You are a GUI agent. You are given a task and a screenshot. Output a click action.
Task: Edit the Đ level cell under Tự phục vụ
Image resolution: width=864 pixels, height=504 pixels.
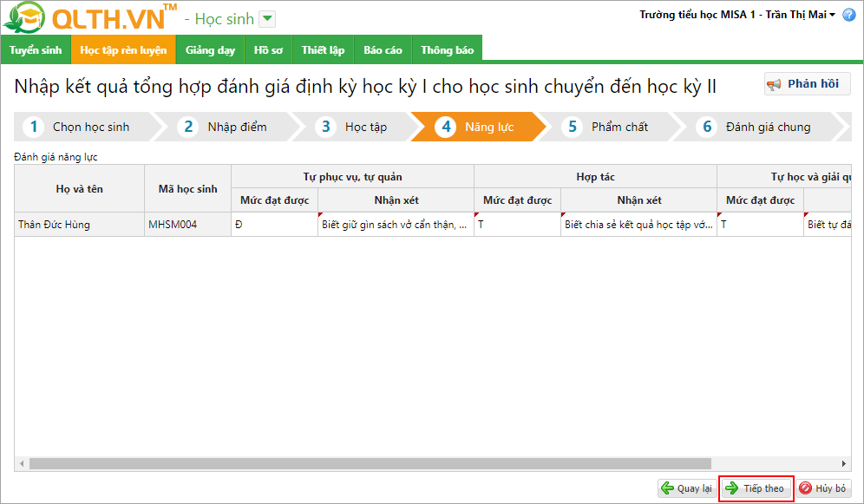pyautogui.click(x=274, y=225)
